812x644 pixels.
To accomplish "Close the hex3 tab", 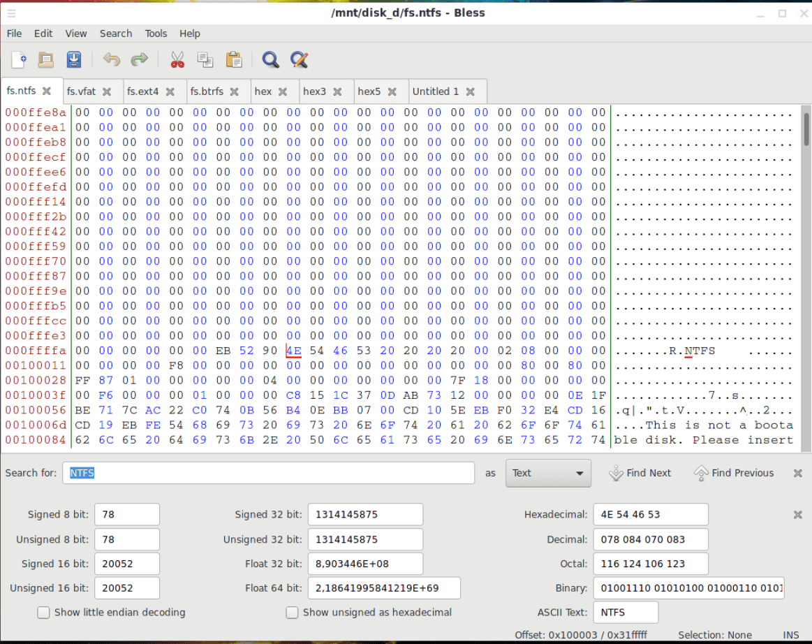I will point(337,92).
